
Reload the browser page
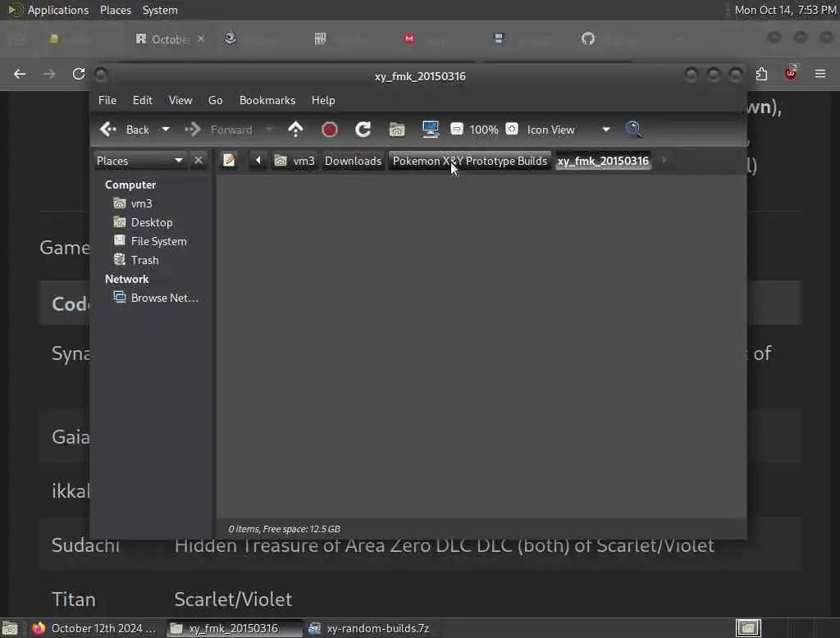pyautogui.click(x=79, y=74)
